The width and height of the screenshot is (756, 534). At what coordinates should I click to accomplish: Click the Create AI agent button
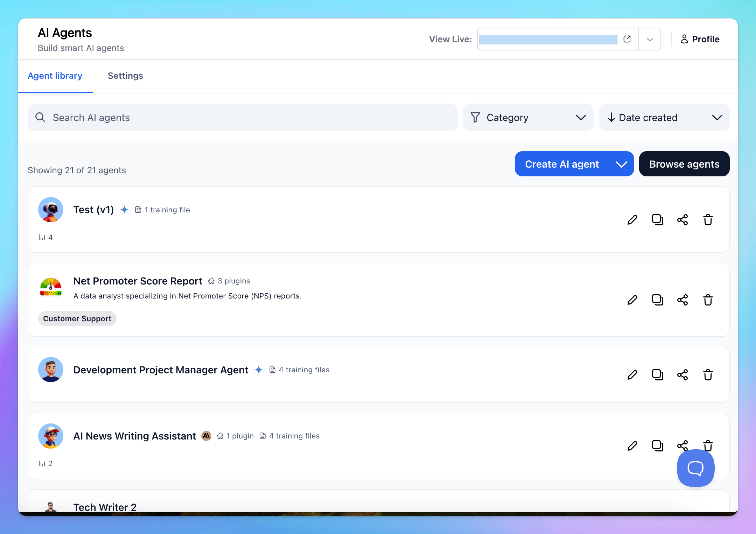pos(562,164)
